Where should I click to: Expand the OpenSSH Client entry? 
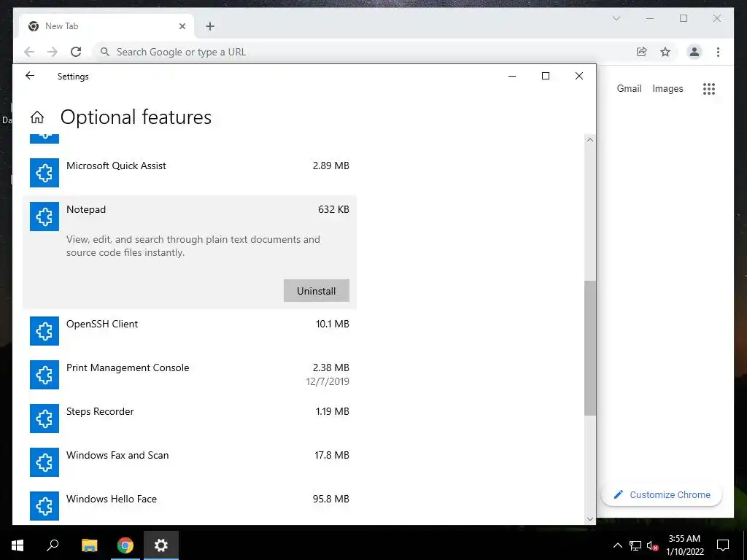190,331
